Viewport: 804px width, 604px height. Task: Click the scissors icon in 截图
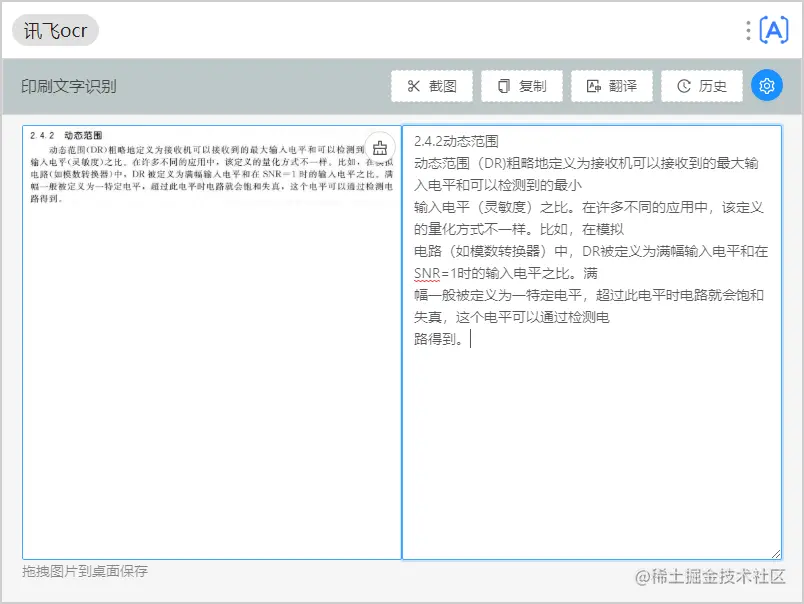pos(413,86)
